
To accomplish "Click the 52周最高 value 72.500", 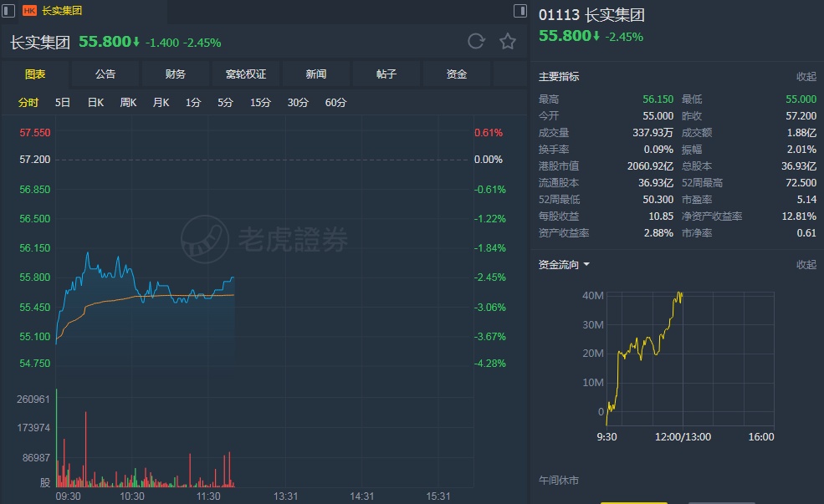I will (801, 183).
